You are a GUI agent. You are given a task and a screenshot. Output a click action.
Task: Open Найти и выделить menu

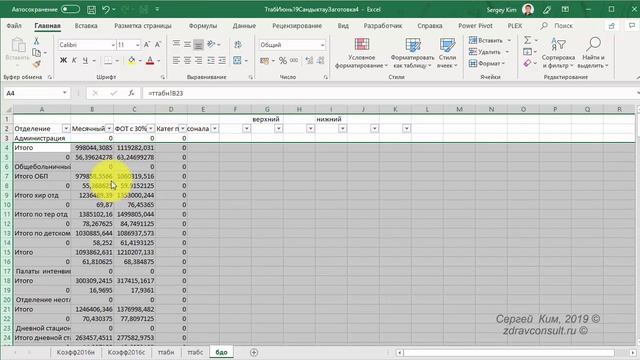tap(594, 53)
